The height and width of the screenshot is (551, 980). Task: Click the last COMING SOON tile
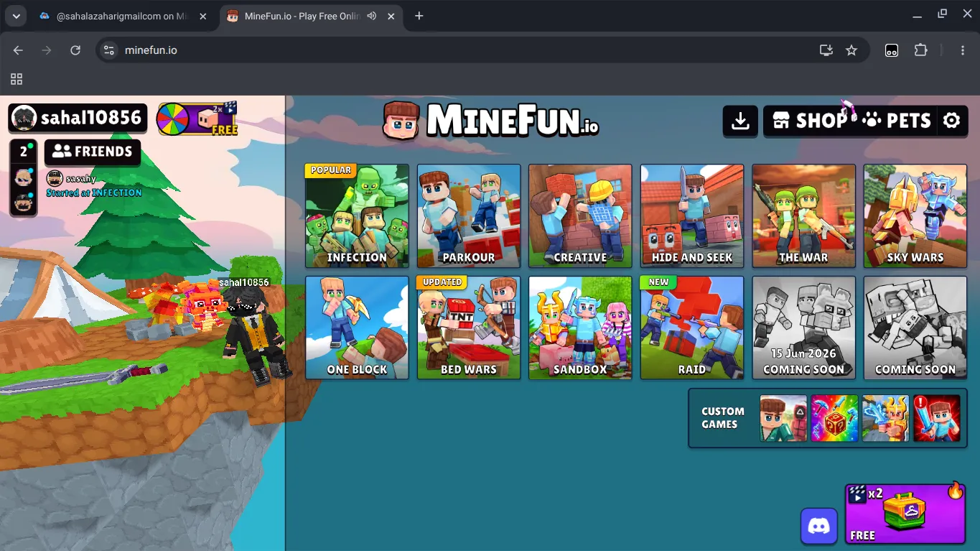[915, 328]
